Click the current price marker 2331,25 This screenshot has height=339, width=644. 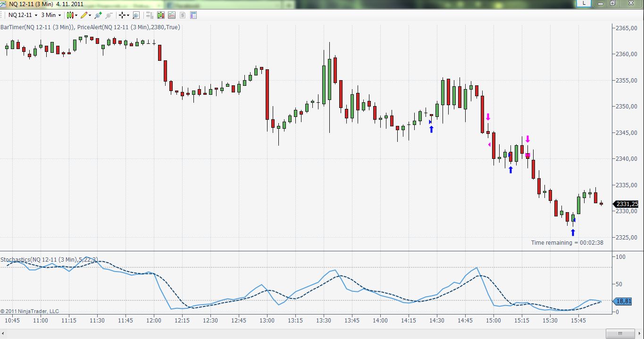pos(626,204)
